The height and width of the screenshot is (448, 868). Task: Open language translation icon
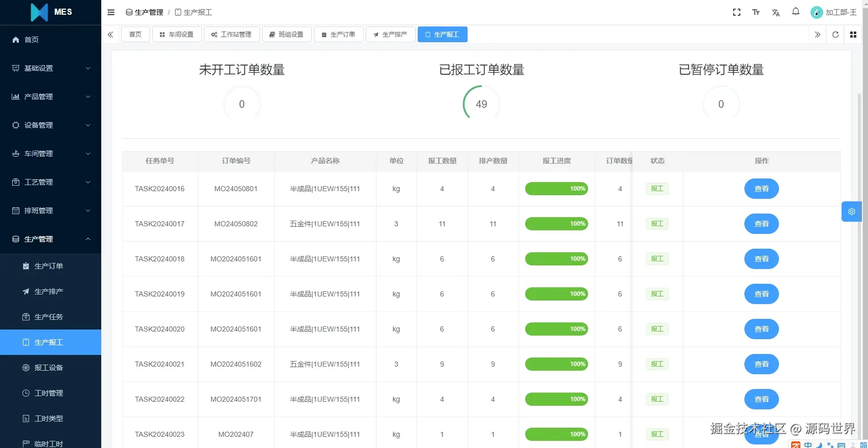pos(776,12)
